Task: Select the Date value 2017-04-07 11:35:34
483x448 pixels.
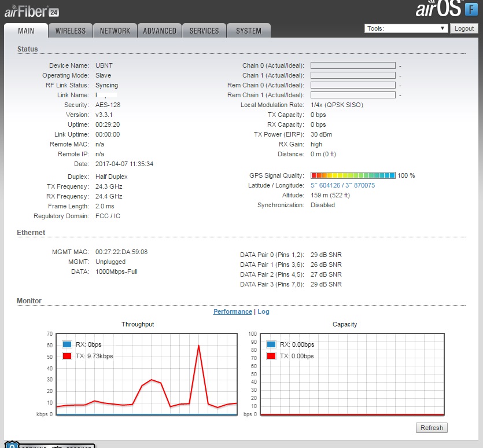Action: click(x=124, y=164)
